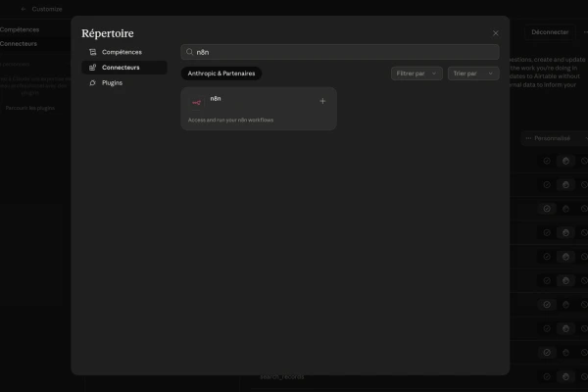Click the Customize title in background window
Viewport: 588px width, 392px height.
(47, 9)
